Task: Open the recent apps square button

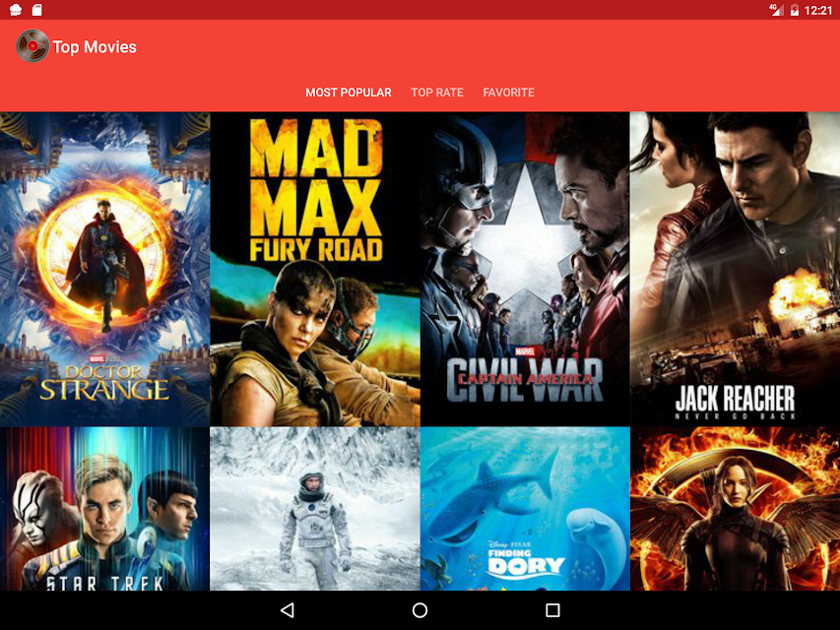Action: 552,610
